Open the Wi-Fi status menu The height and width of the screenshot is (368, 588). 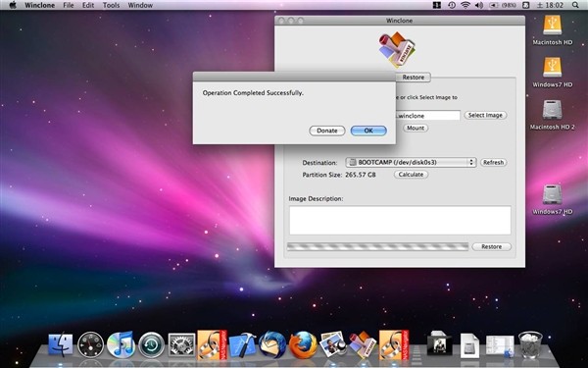[465, 5]
